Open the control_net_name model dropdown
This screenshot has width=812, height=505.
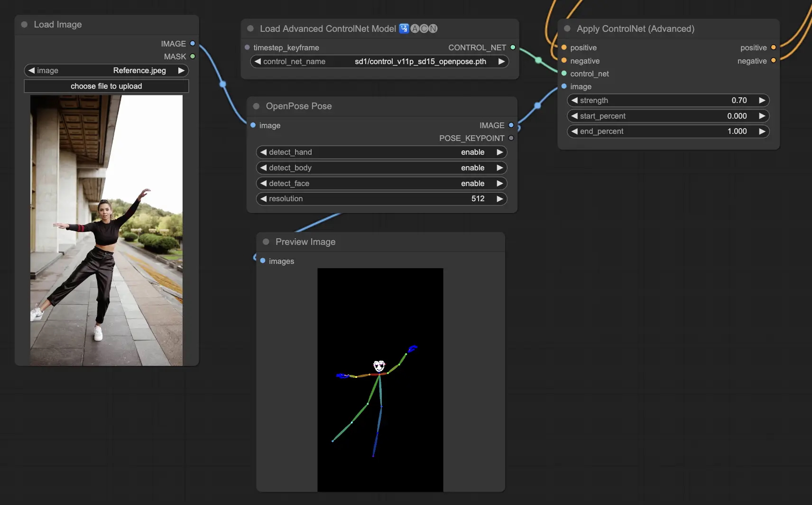[x=379, y=61]
